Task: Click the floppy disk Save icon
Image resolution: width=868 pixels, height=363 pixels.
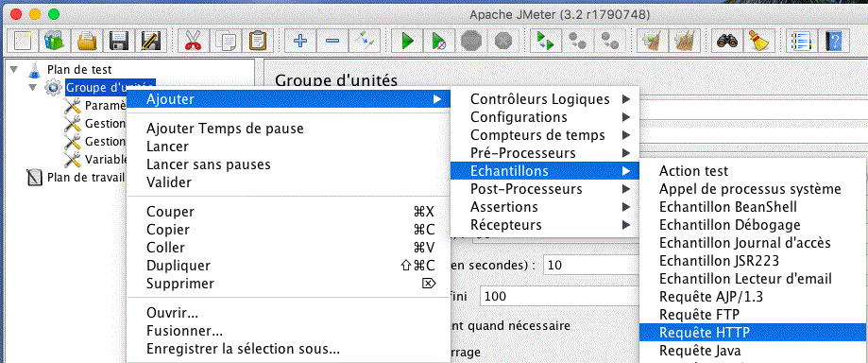Action: click(118, 41)
